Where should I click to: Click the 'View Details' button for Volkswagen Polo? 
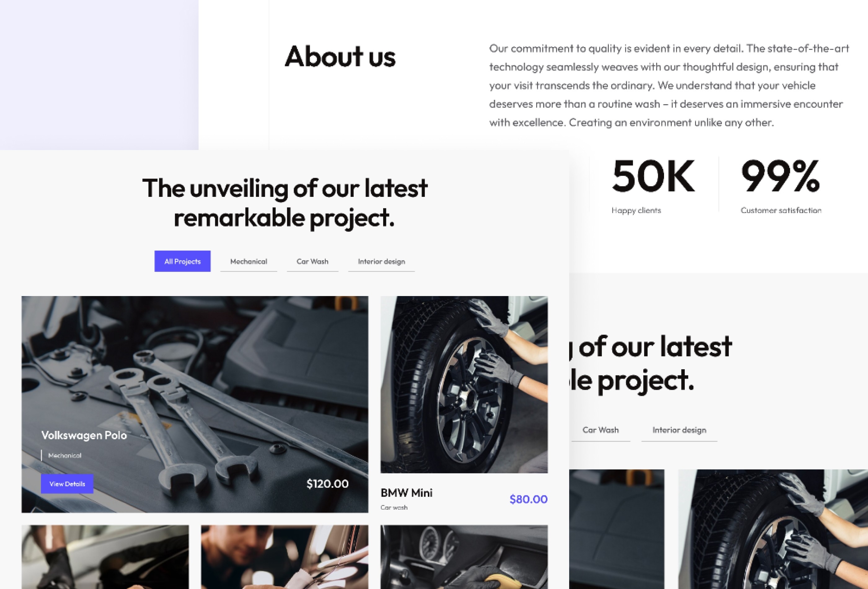pos(67,483)
